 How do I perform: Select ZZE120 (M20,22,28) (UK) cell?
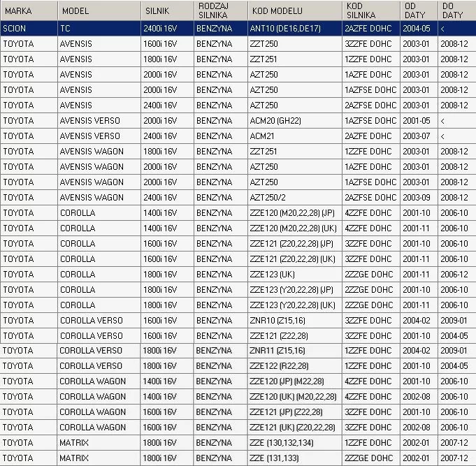[x=295, y=228]
